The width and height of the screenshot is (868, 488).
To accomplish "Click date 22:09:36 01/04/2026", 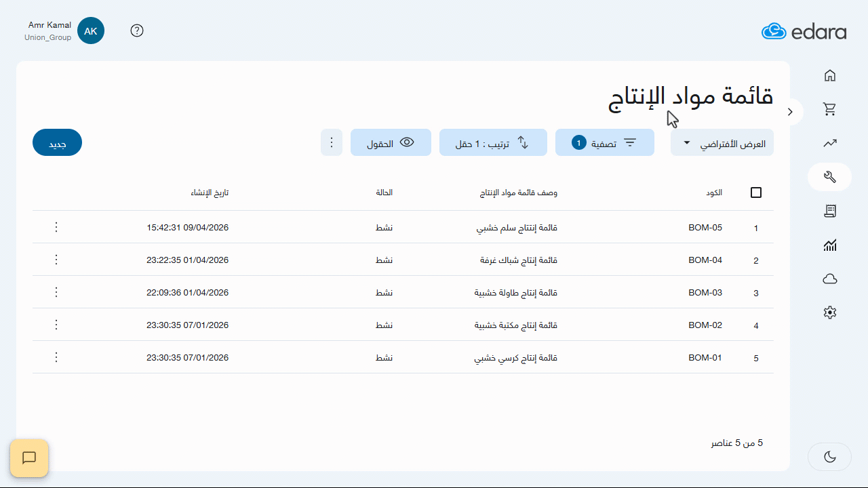I will tap(188, 293).
